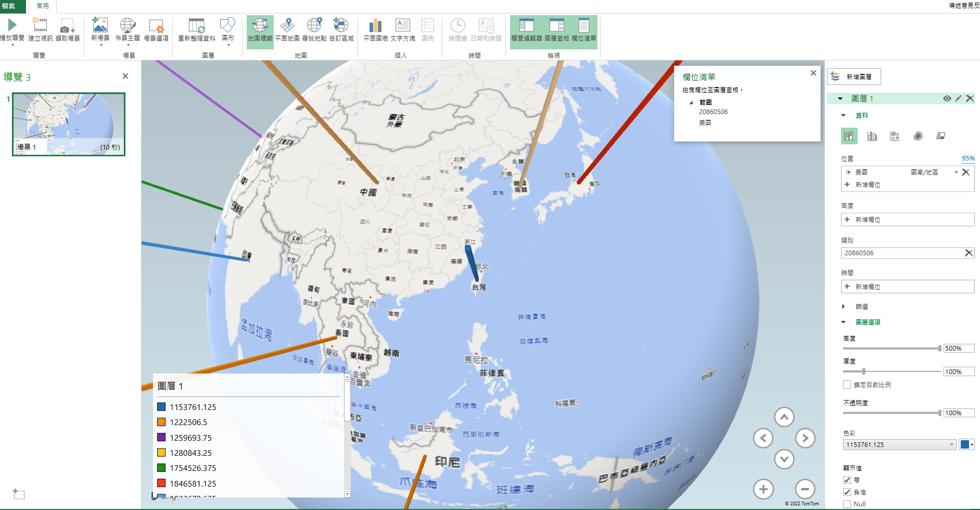980x510 pixels.
Task: Add field under 時間 time
Action: 908,287
